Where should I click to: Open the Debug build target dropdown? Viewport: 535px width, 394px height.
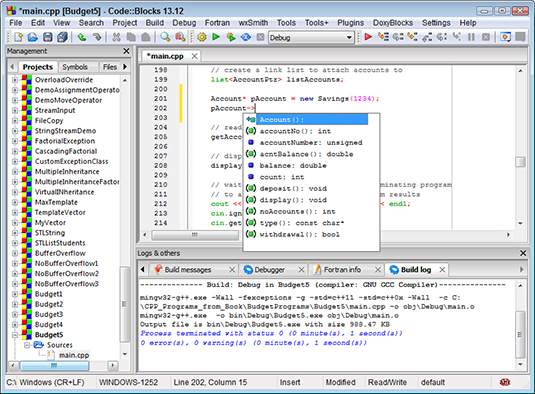pyautogui.click(x=349, y=37)
